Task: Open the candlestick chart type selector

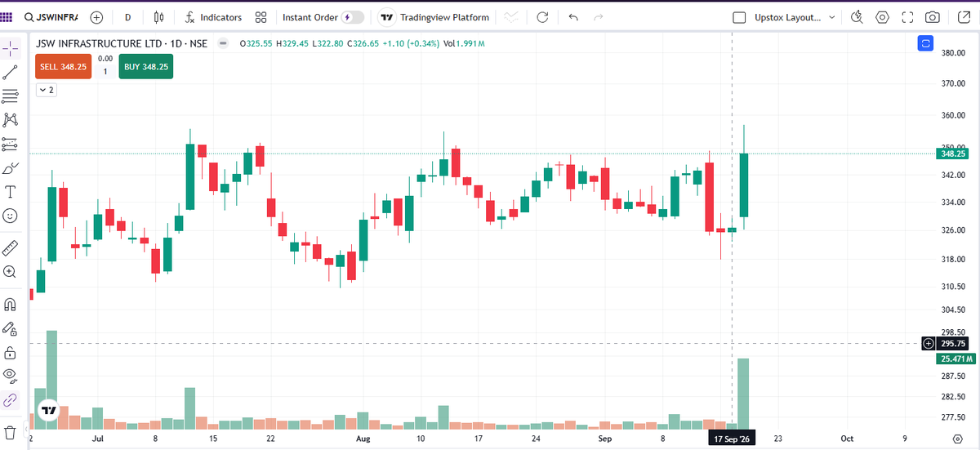Action: pos(160,17)
